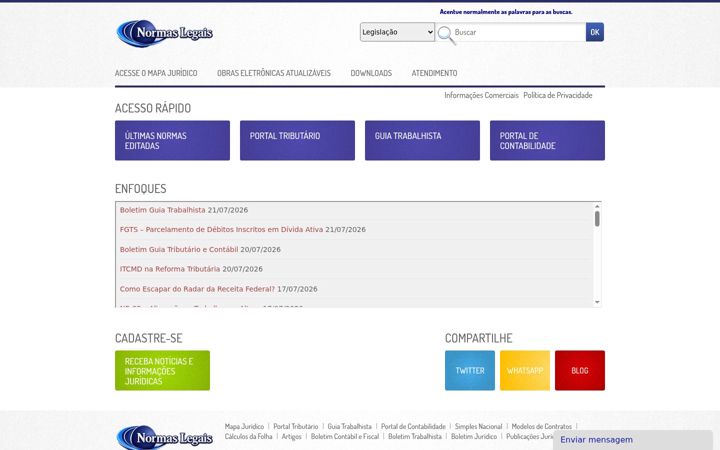720x450 pixels.
Task: Click Receba Notícias e Informações Jurídicas button
Action: pos(163,371)
